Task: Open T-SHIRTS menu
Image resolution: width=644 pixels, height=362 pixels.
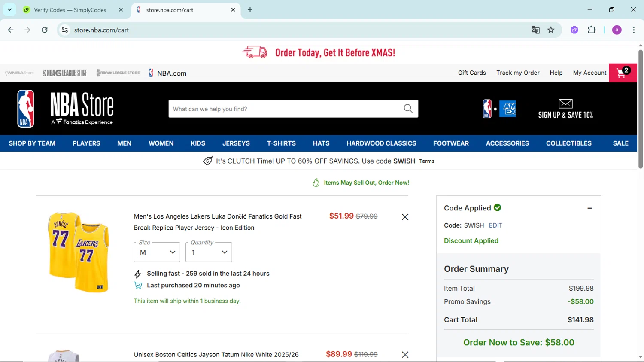Action: pos(281,143)
